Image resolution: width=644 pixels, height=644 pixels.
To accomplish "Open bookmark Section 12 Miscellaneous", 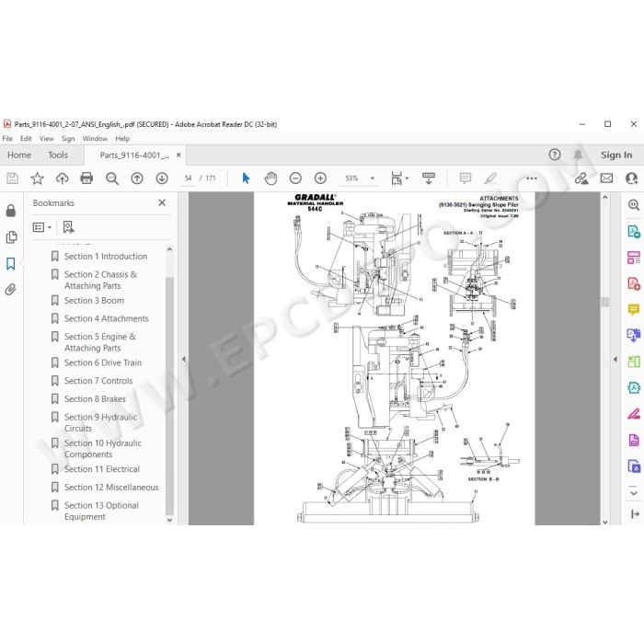I will coord(111,488).
